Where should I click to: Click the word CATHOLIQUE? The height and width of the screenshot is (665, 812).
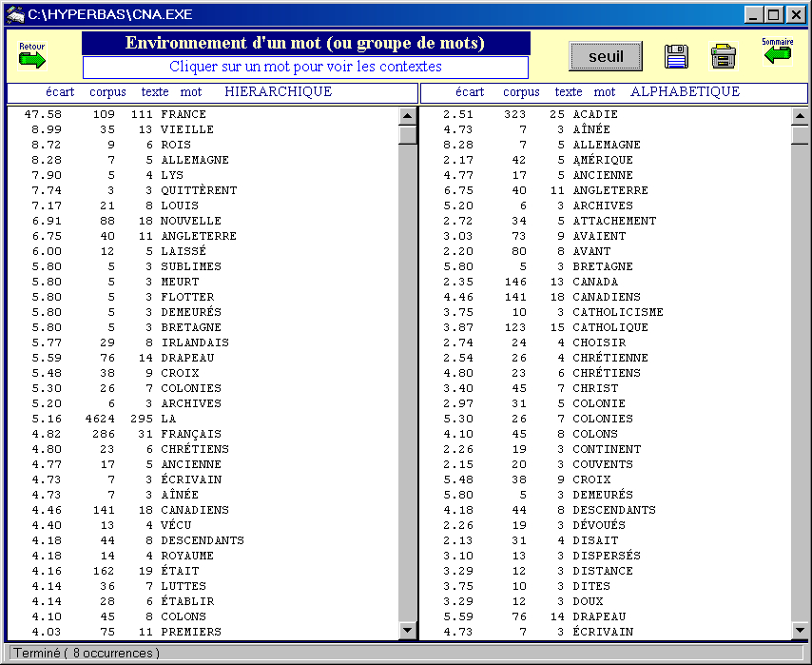pos(610,327)
